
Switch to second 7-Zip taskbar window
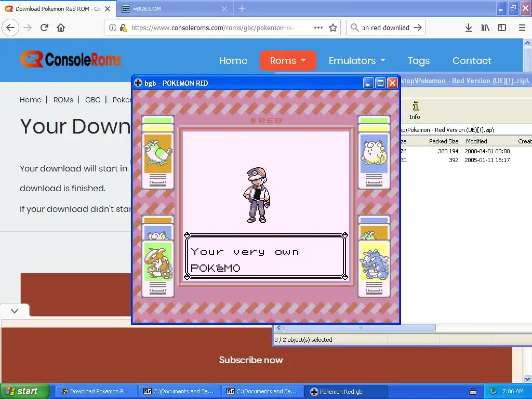tap(262, 391)
